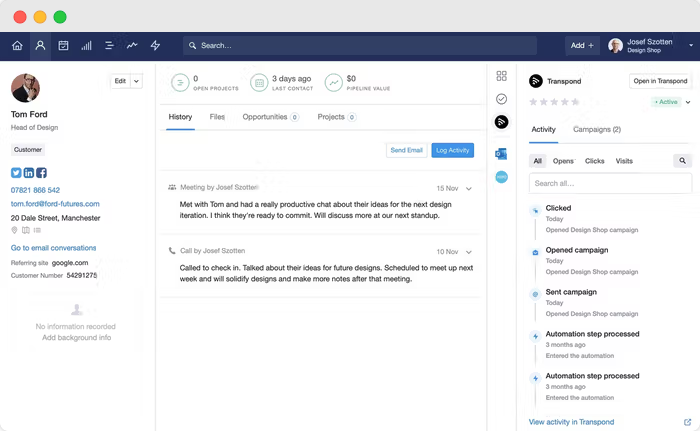Open View activity in Transpond link
Screen dimensions: 700x431
[x=571, y=422]
